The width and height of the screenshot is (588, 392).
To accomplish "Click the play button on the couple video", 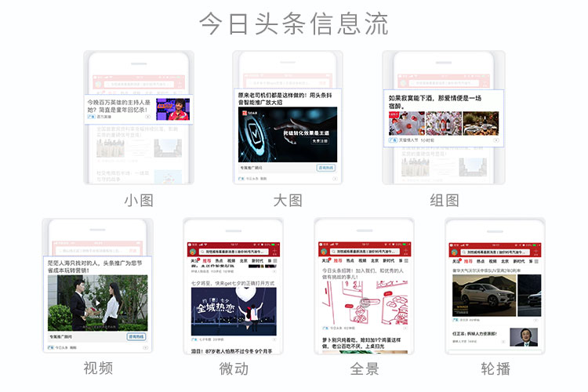I will pos(97,303).
